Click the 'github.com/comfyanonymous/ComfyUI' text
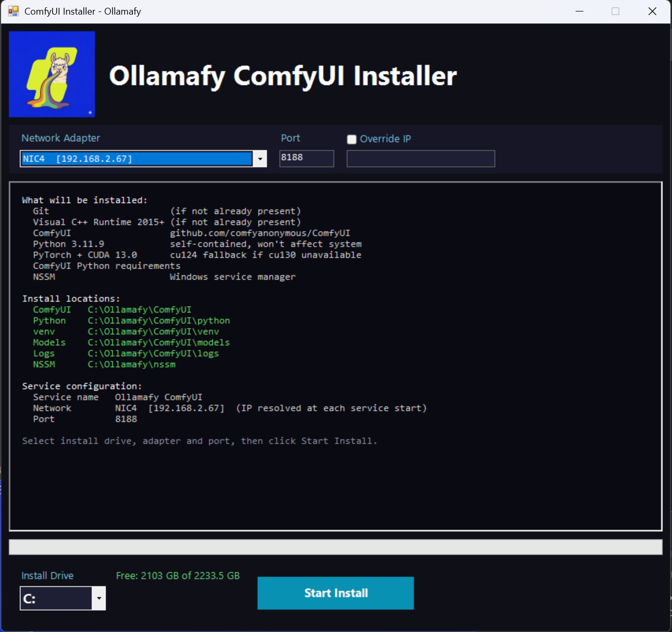The image size is (672, 632). (260, 233)
